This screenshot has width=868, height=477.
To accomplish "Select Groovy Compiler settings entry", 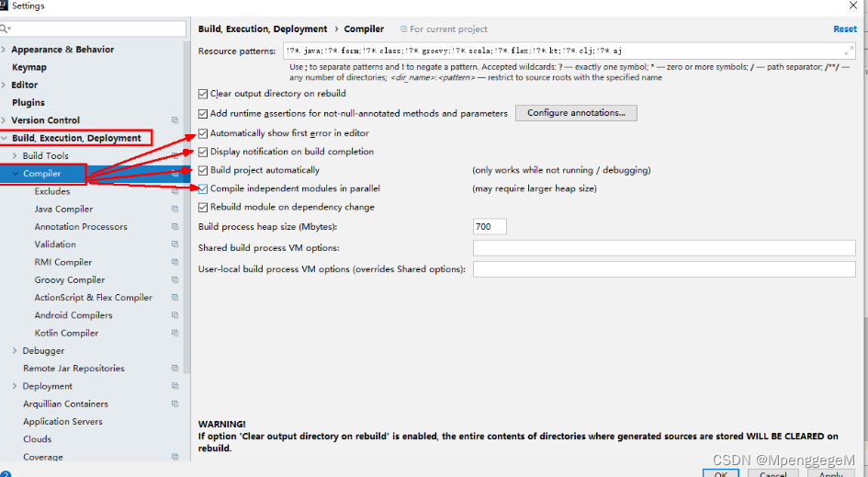I will pos(69,279).
